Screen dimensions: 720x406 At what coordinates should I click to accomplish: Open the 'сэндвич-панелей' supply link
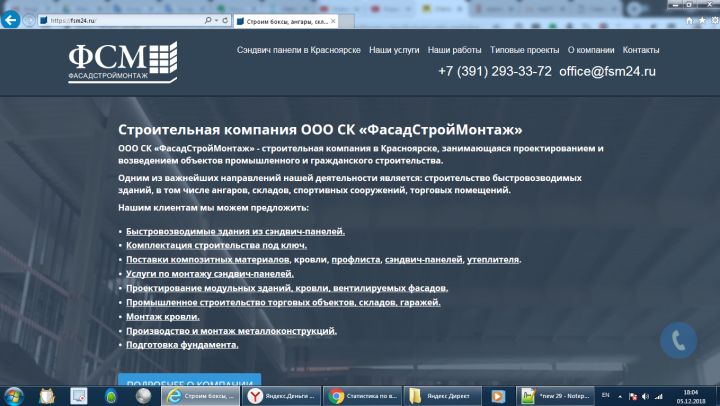tap(423, 259)
